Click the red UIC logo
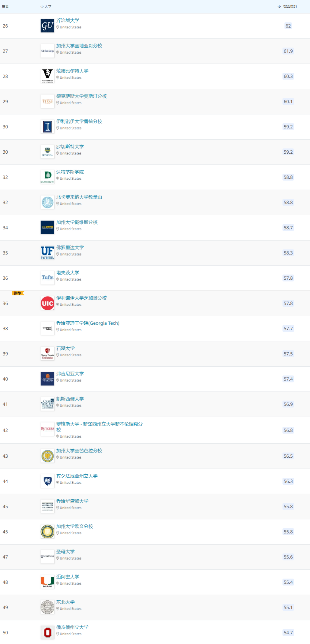 47,303
